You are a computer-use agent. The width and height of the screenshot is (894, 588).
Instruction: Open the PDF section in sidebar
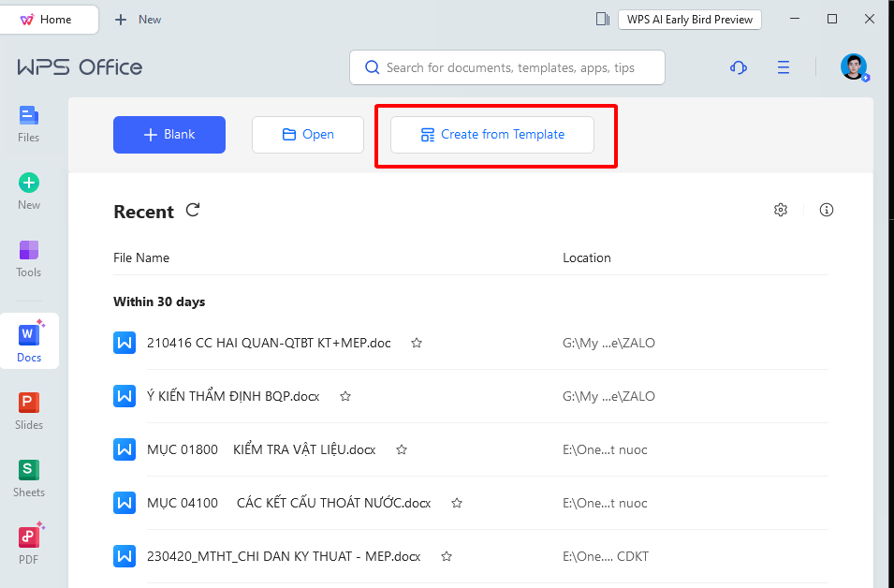click(29, 545)
